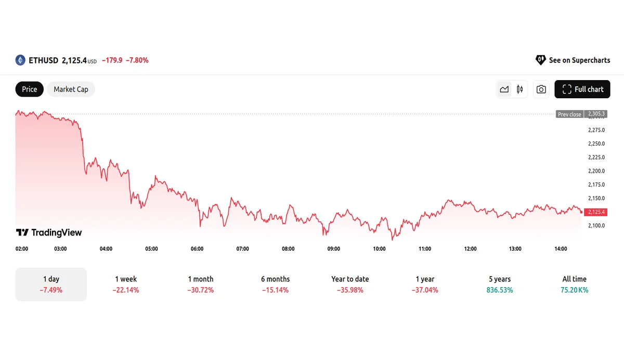Select the 1 day time range
This screenshot has width=624, height=364.
point(51,284)
